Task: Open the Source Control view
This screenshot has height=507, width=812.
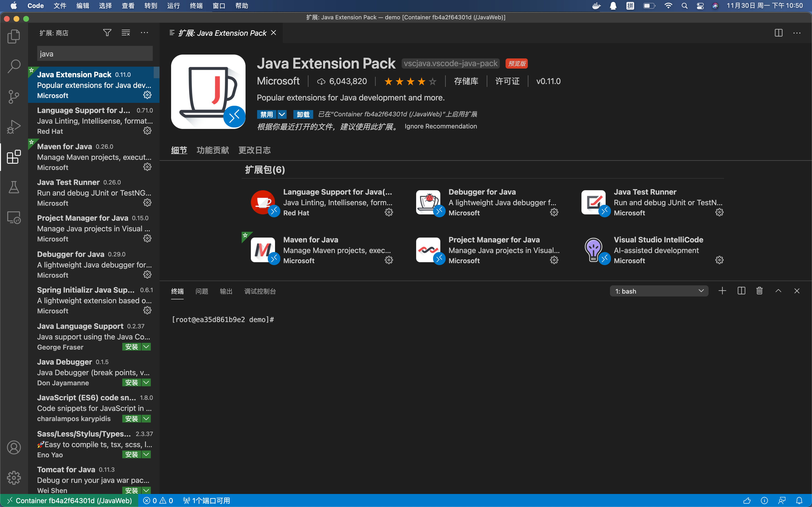Action: [x=14, y=97]
